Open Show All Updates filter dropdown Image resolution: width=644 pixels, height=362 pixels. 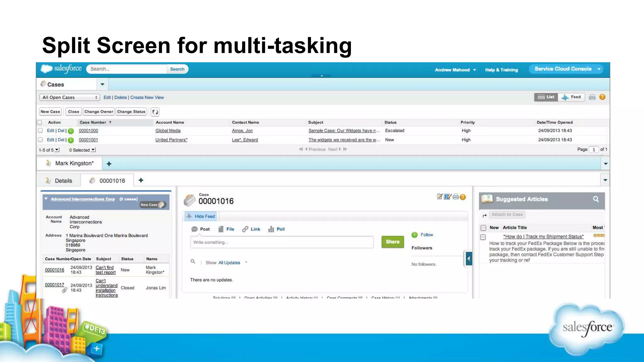pos(246,262)
